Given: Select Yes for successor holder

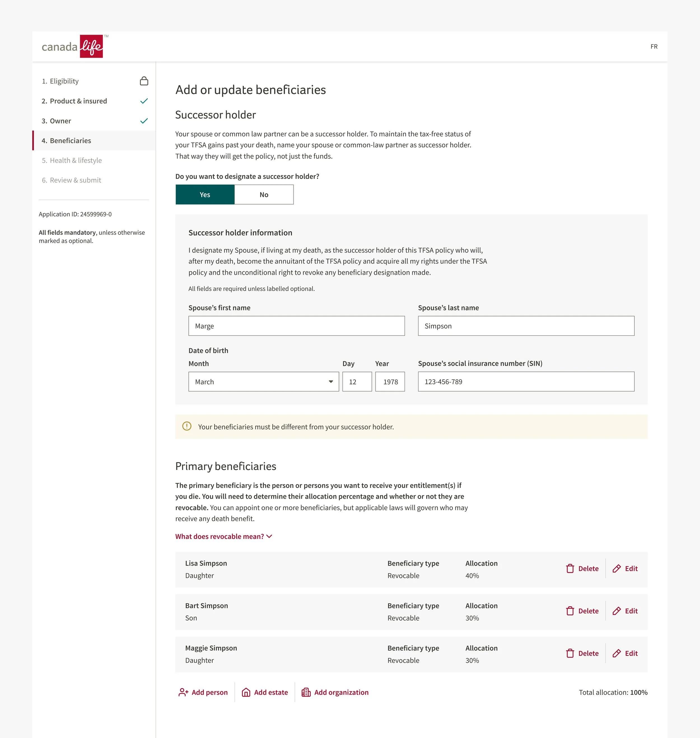Looking at the screenshot, I should (205, 194).
